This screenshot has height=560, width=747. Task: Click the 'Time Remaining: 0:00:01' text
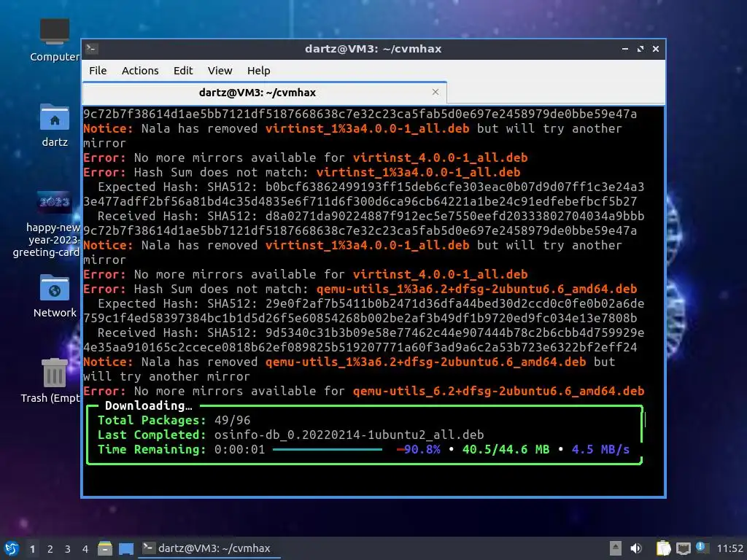[x=181, y=449]
